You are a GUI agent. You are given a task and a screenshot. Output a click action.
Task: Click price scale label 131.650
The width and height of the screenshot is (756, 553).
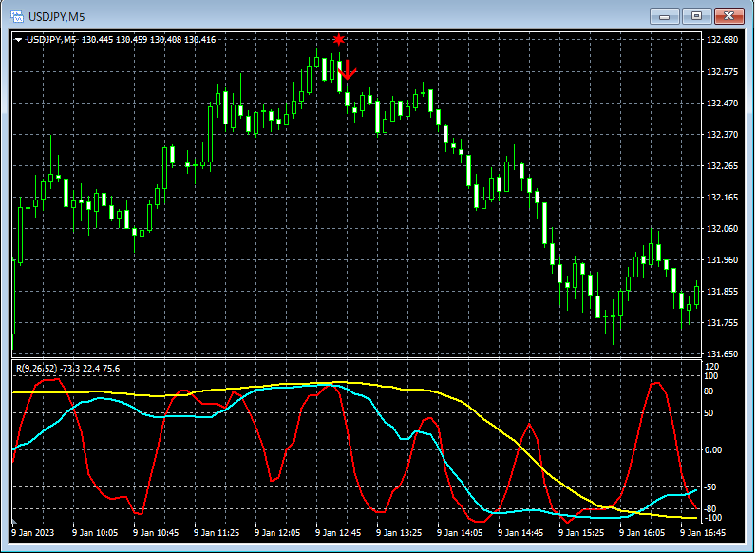pos(722,354)
